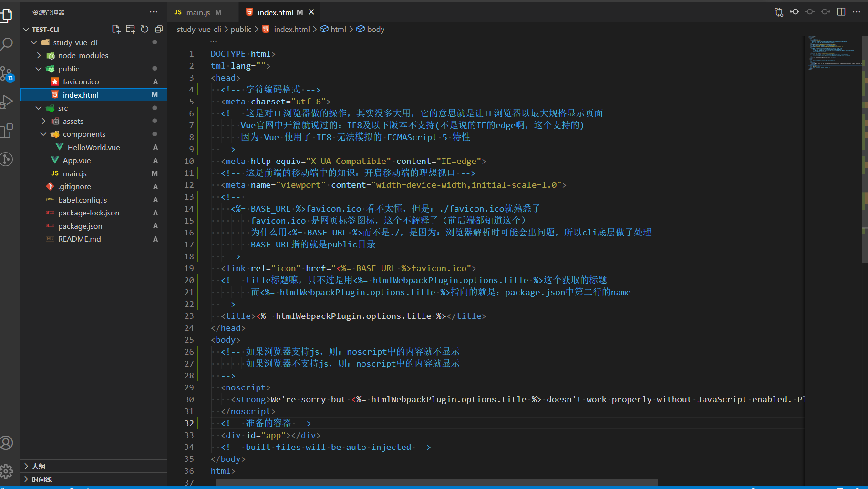Collapse all folders in Explorer
This screenshot has width=868, height=489.
click(x=159, y=29)
